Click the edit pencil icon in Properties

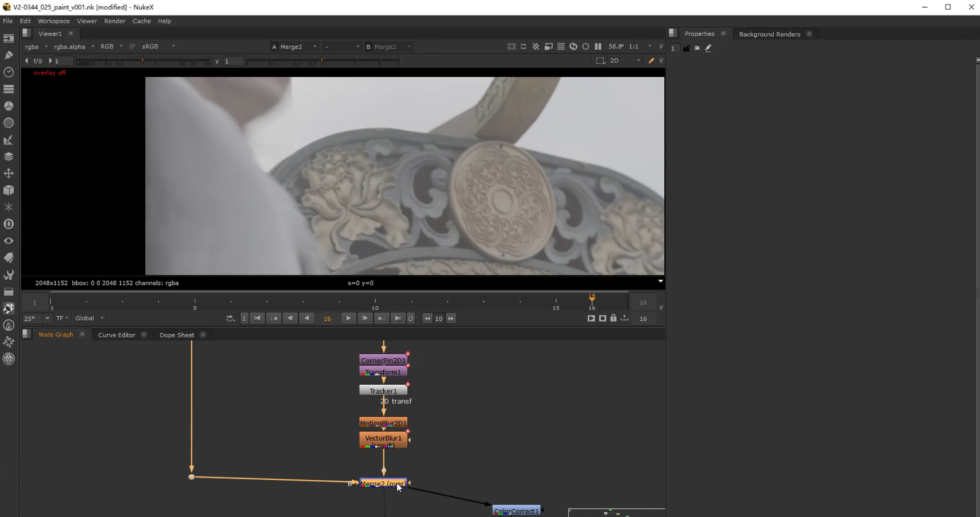click(709, 48)
